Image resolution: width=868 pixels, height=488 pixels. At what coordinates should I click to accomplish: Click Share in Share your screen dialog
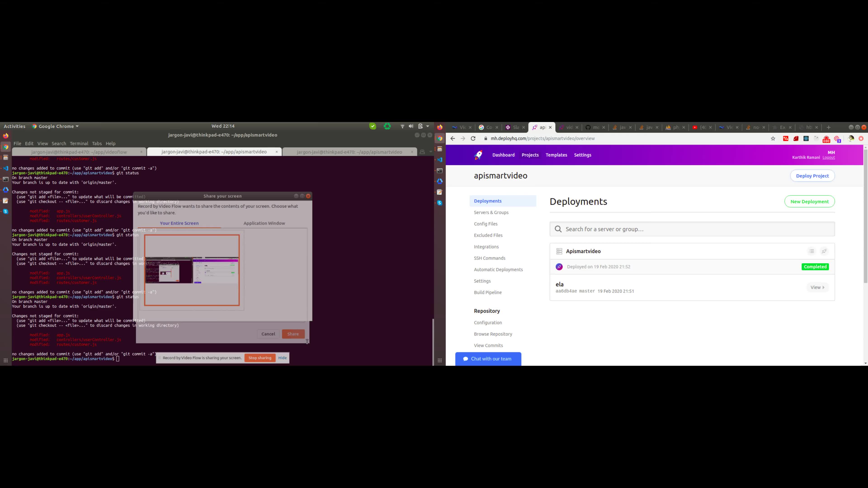pos(293,334)
